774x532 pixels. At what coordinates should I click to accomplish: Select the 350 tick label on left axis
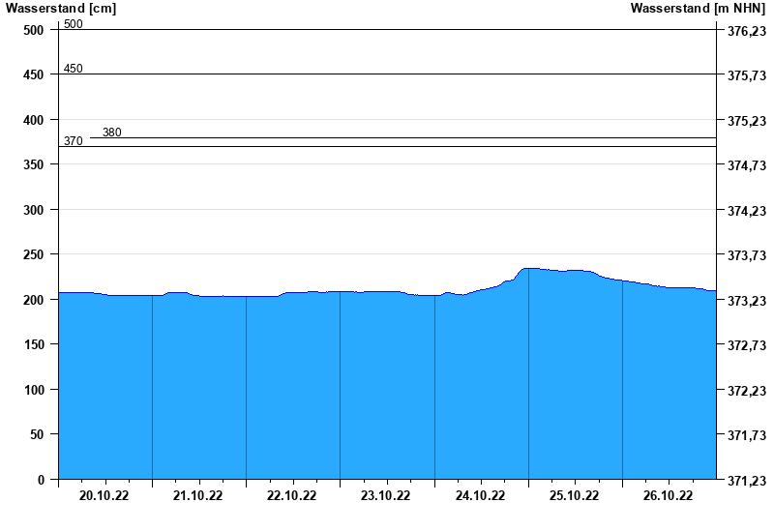point(34,164)
